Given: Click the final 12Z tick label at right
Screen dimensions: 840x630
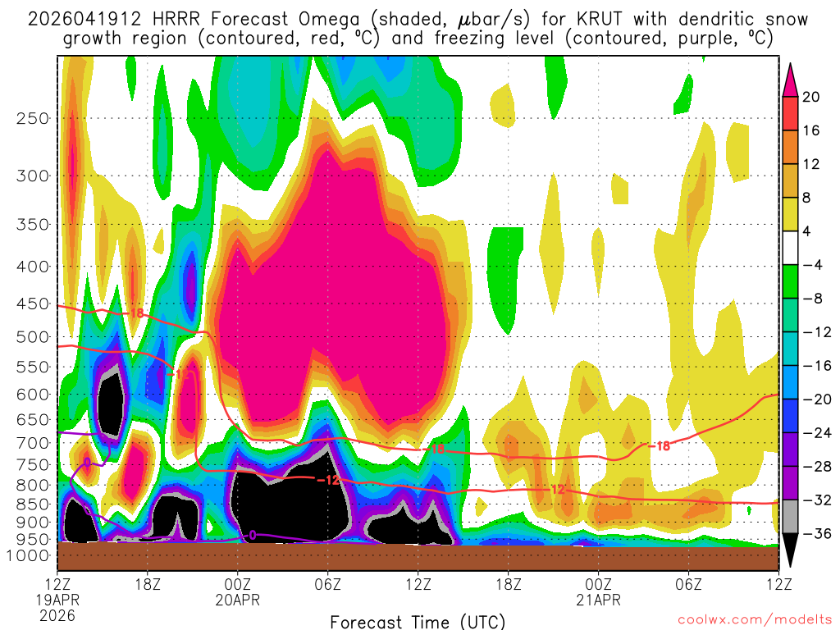Looking at the screenshot, I should tap(779, 584).
